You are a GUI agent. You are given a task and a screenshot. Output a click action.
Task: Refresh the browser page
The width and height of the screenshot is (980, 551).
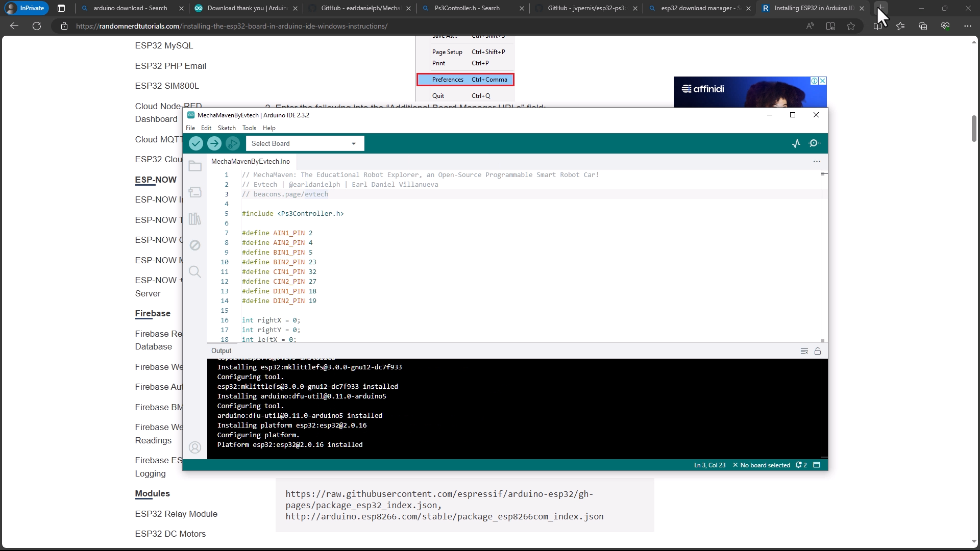(37, 26)
